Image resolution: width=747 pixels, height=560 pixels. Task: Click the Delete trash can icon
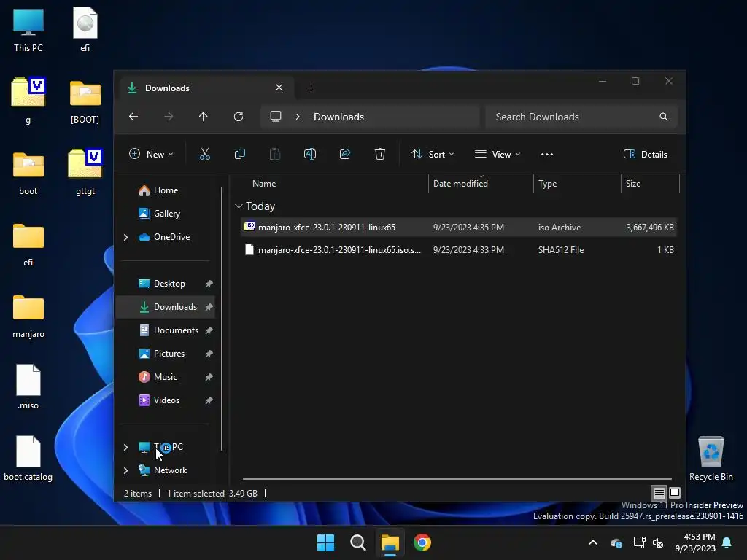click(379, 154)
